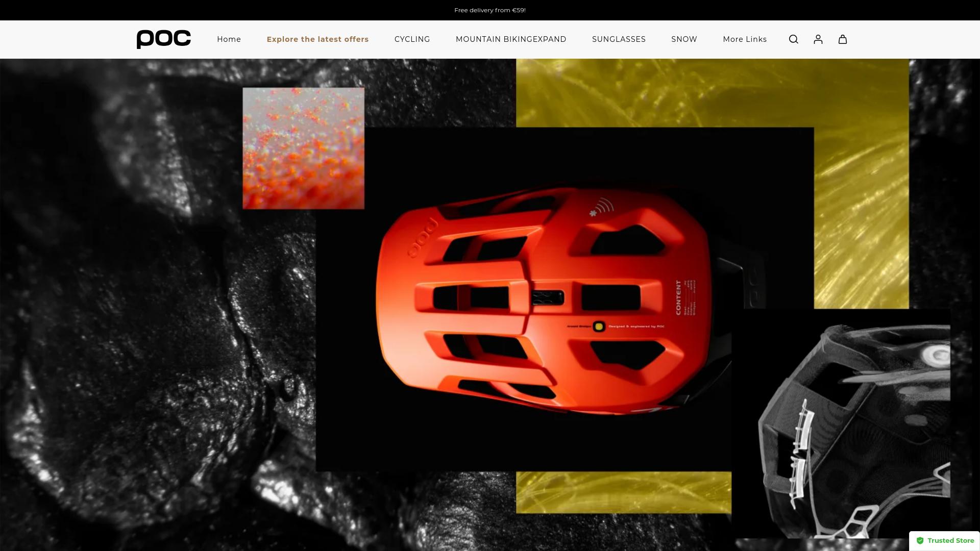Expand the More Links menu
The height and width of the screenshot is (551, 980).
[744, 39]
